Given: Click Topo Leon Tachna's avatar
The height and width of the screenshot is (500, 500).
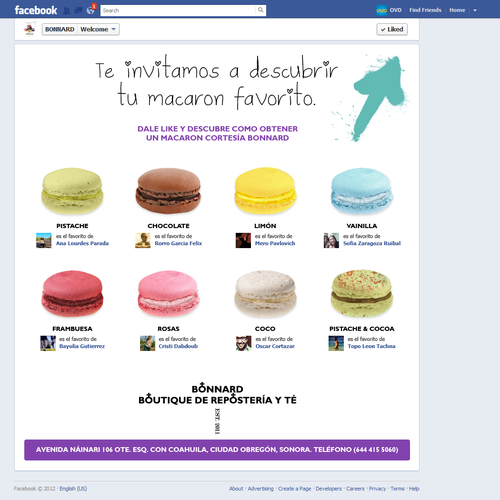Looking at the screenshot, I should [336, 343].
